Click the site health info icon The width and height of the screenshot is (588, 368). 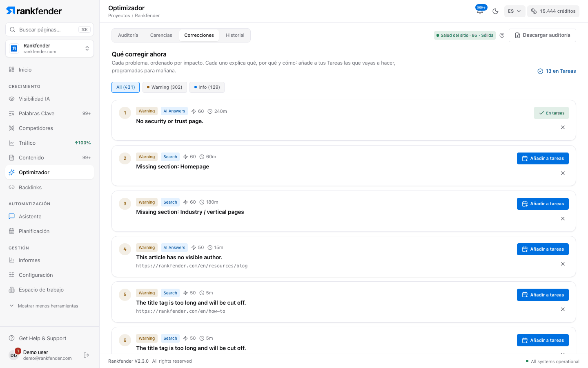(502, 35)
